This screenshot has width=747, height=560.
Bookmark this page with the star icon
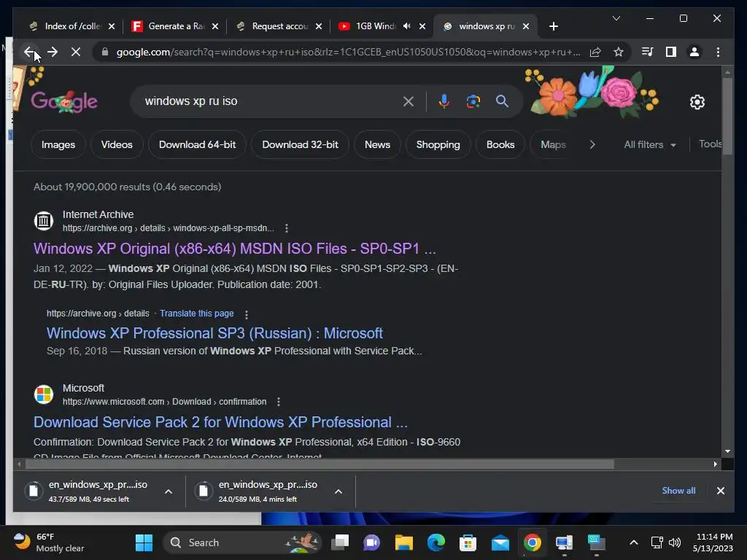point(619,52)
